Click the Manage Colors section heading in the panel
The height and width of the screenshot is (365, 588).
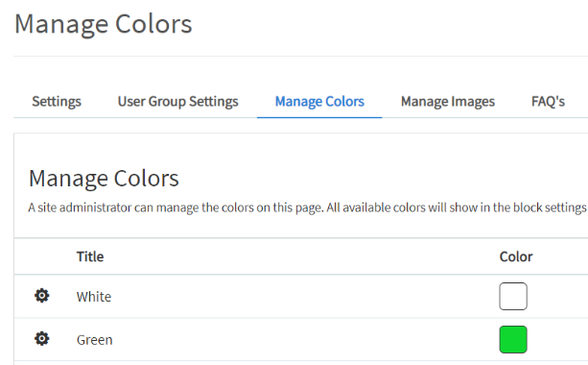click(x=104, y=178)
